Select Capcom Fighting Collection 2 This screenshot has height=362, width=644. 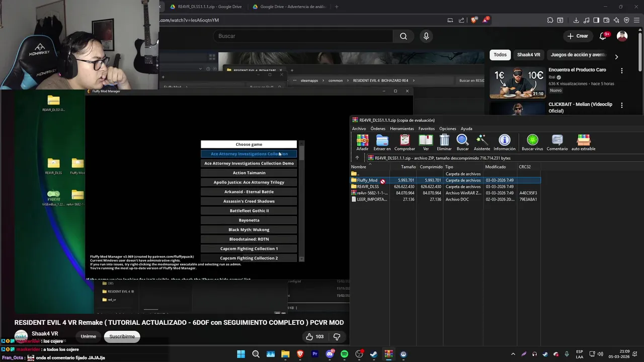(249, 258)
